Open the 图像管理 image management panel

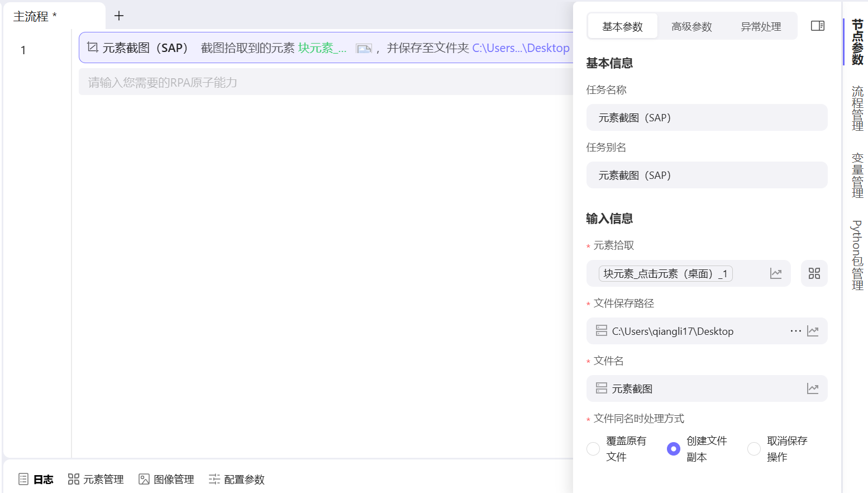click(x=166, y=479)
